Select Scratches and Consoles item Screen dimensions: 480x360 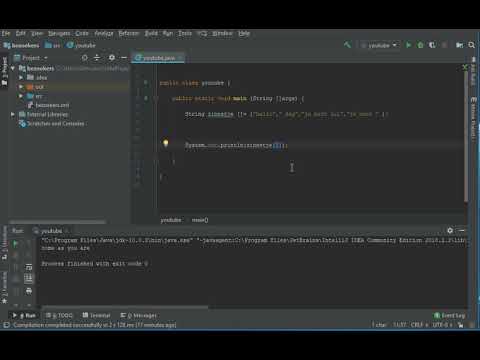coord(52,124)
